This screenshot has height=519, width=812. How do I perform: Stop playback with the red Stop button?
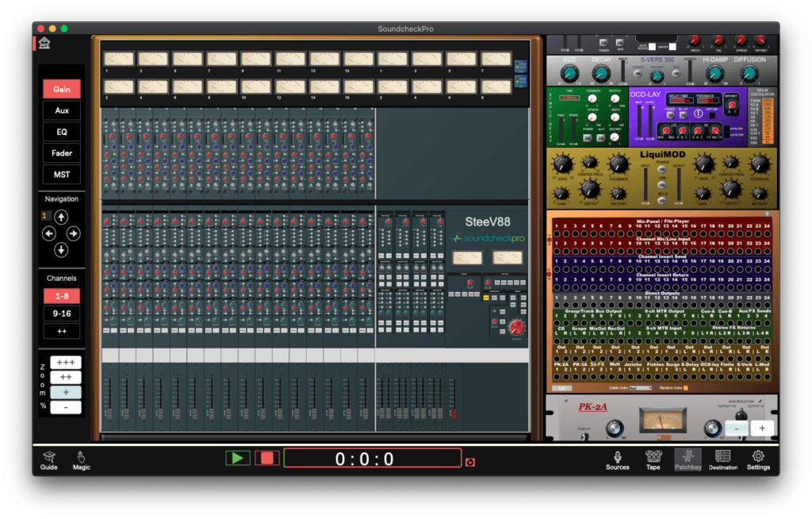[267, 458]
